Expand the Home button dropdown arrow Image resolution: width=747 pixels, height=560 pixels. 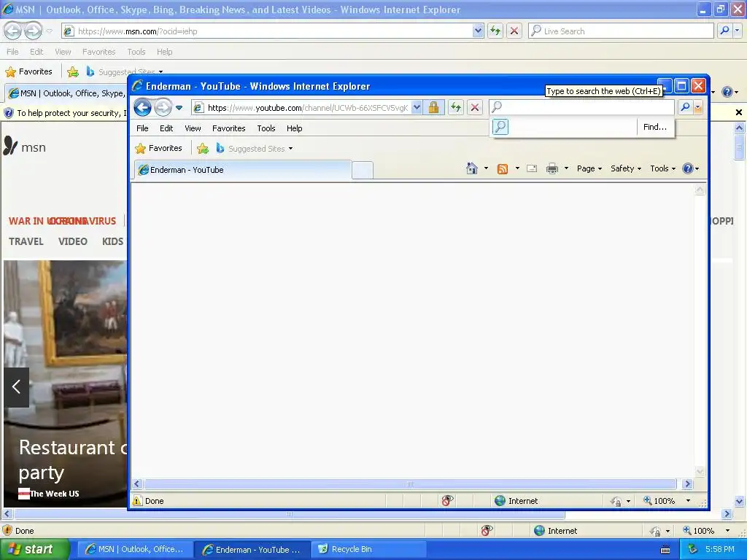tap(486, 168)
